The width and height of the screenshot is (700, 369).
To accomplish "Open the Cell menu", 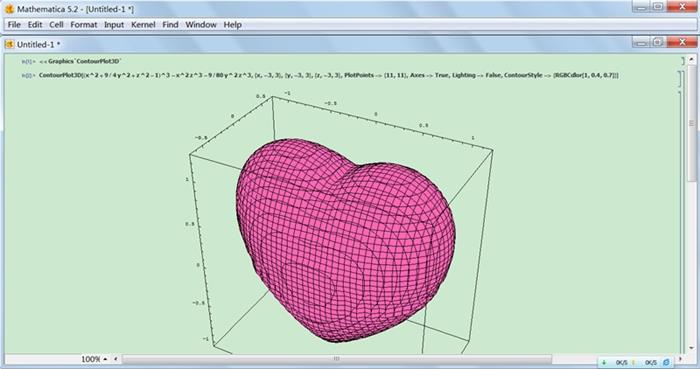I will click(x=56, y=25).
